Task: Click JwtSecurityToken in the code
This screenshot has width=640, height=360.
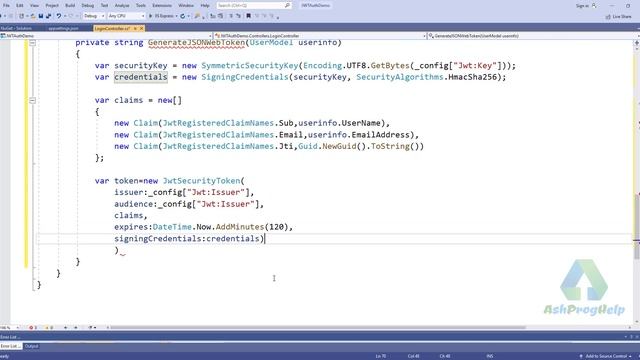Action: [x=201, y=181]
